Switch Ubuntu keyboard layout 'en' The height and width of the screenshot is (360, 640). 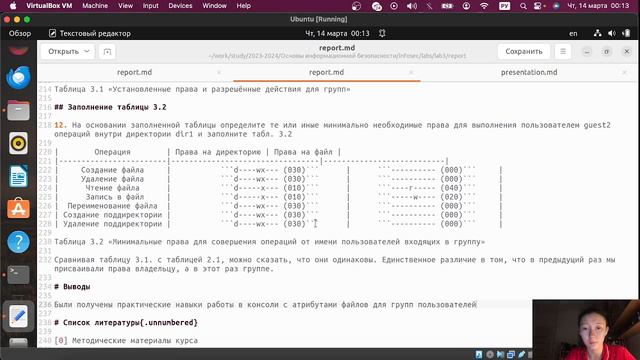coord(573,33)
